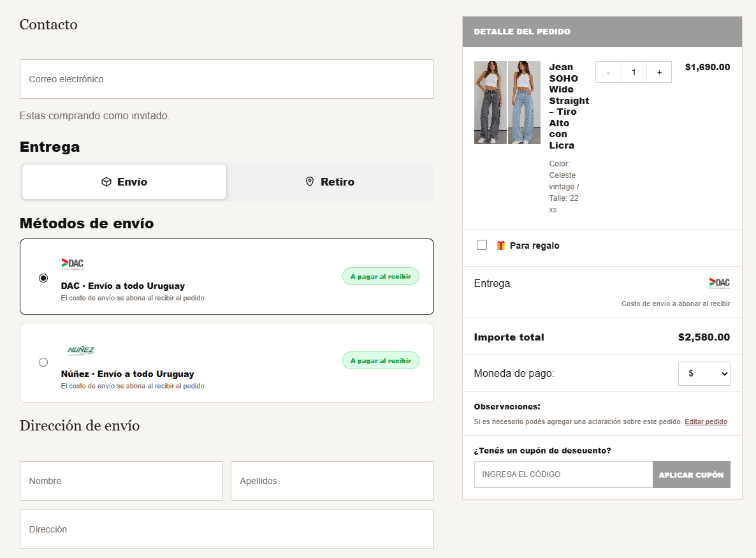Switch to the Retiro pickup tab
Screen dimensions: 756x558
tap(330, 182)
